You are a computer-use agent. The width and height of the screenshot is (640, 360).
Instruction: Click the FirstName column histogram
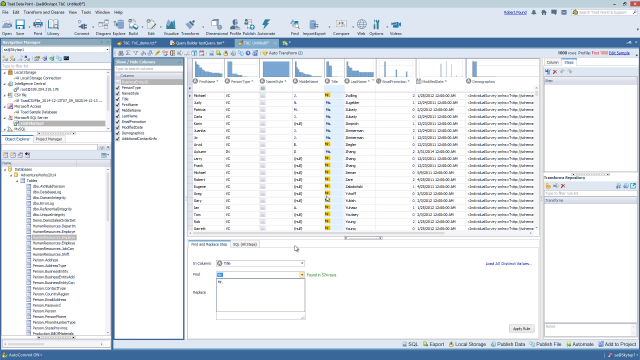tap(208, 69)
